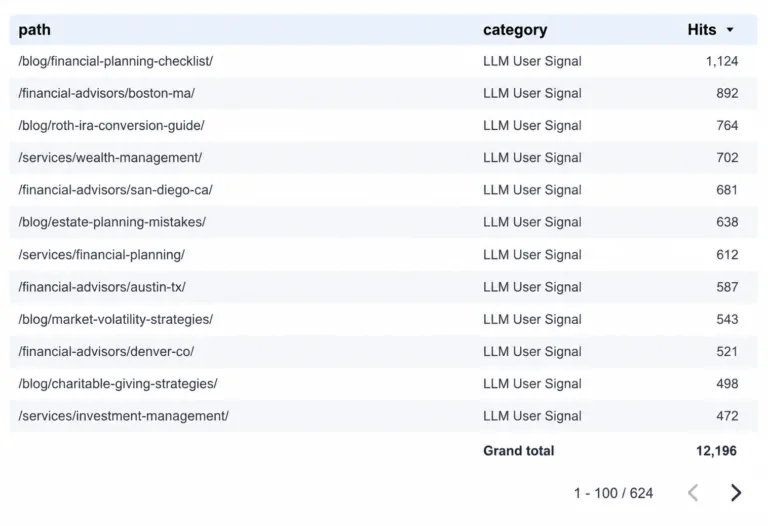
Task: Click the hits value 681
Action: pos(727,190)
